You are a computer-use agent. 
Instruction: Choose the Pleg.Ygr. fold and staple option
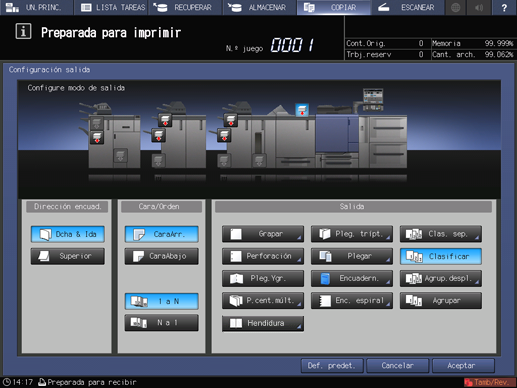tap(263, 278)
